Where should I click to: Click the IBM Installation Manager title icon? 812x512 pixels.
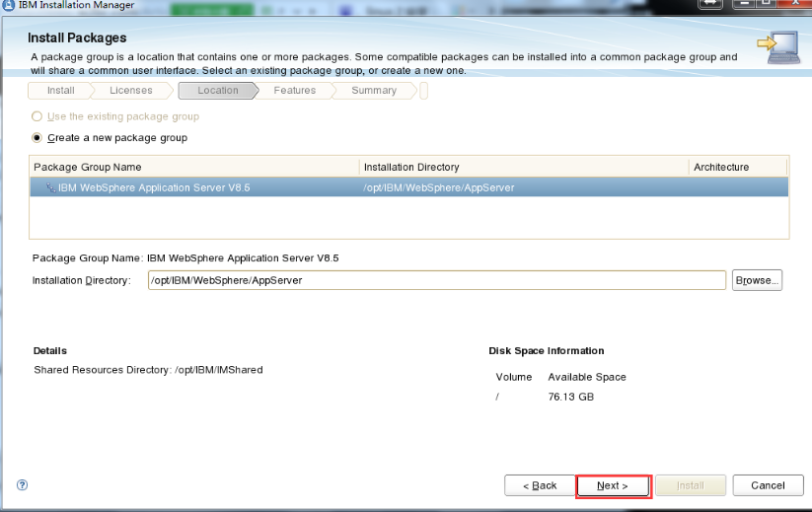pos(8,5)
